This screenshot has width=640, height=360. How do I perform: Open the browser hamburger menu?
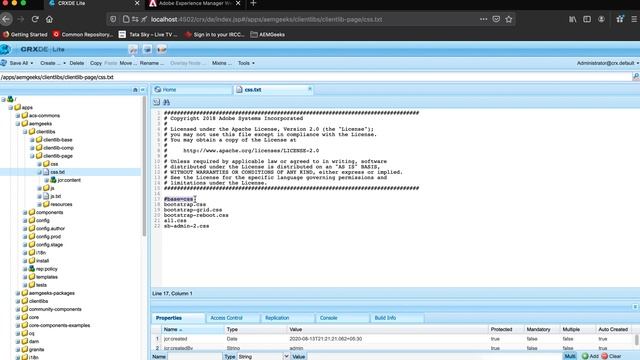pos(634,19)
